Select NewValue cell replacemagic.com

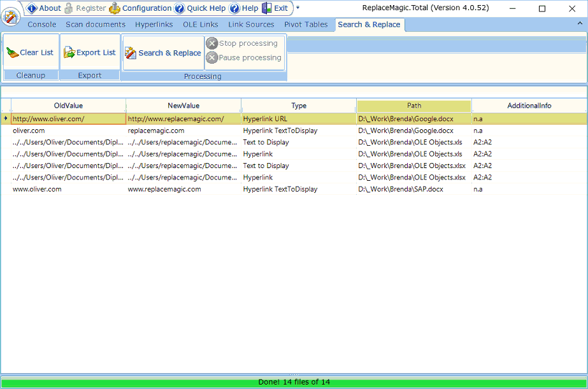pos(183,131)
